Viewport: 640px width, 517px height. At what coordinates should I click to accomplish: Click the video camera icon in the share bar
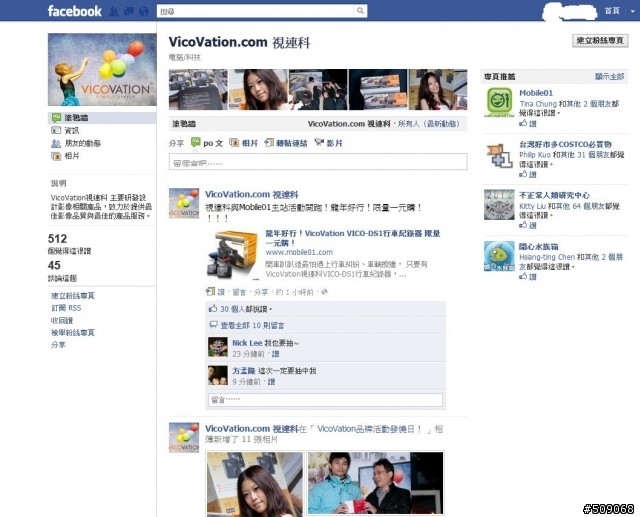point(319,142)
